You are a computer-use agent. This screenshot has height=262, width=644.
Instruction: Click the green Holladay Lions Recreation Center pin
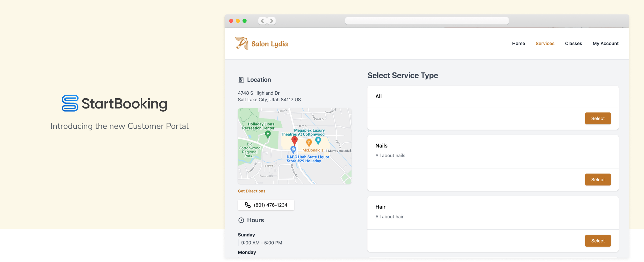[267, 135]
